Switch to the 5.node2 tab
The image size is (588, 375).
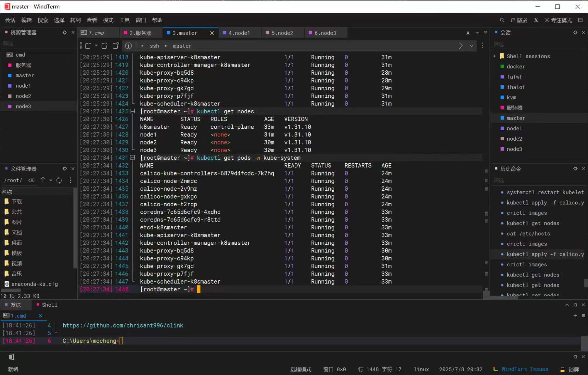282,33
